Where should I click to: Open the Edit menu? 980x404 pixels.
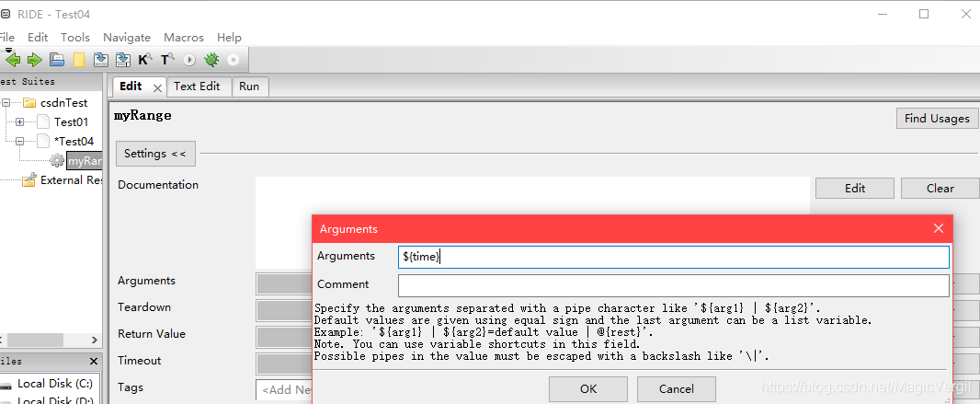point(38,38)
